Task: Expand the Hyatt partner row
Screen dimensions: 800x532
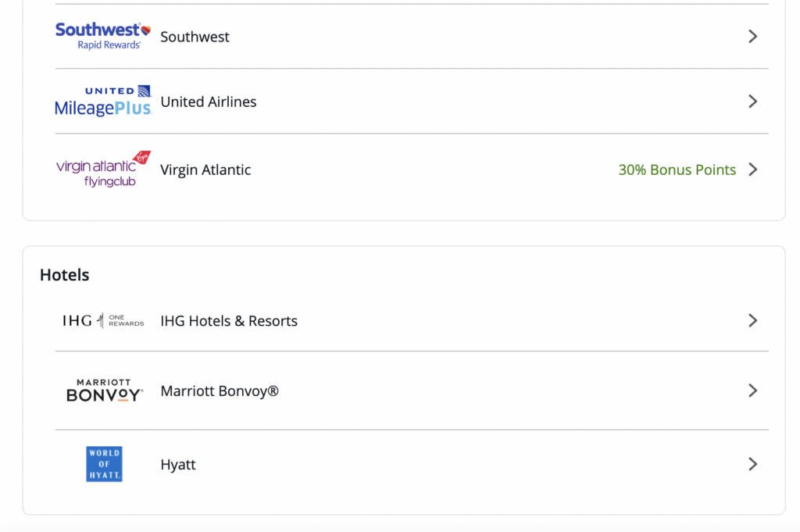Action: tap(752, 464)
